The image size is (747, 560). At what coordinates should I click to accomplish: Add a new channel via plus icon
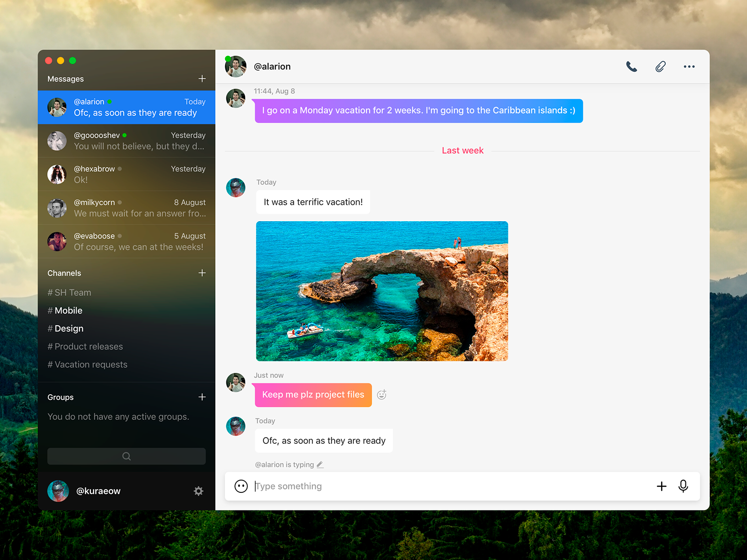point(202,273)
